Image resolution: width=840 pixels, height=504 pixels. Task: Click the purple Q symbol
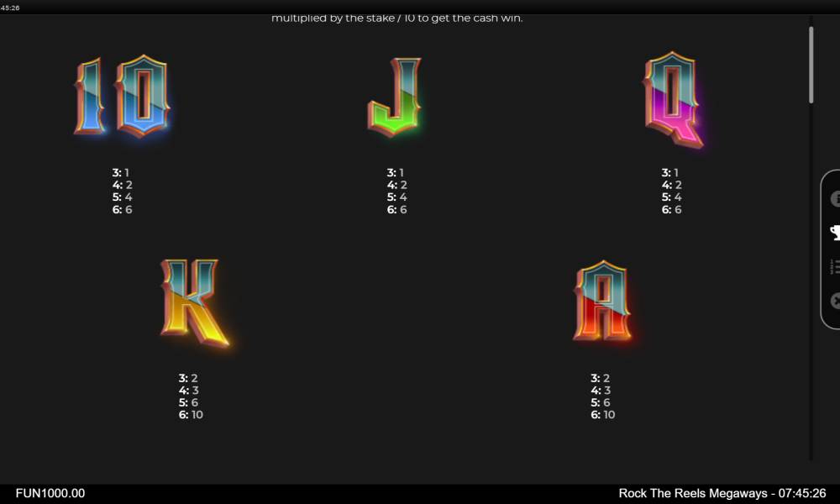(672, 99)
